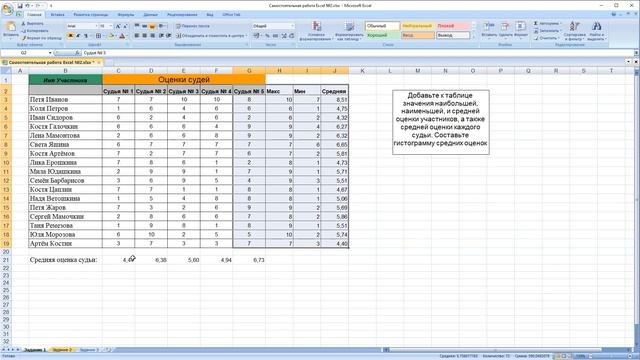Click Insert cells (Вставить) in Cells group
This screenshot has width=640, height=360.
[489, 29]
